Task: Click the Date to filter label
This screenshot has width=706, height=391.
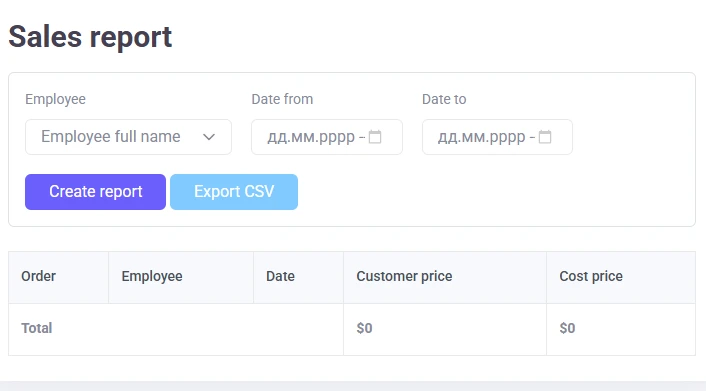Action: pyautogui.click(x=444, y=99)
